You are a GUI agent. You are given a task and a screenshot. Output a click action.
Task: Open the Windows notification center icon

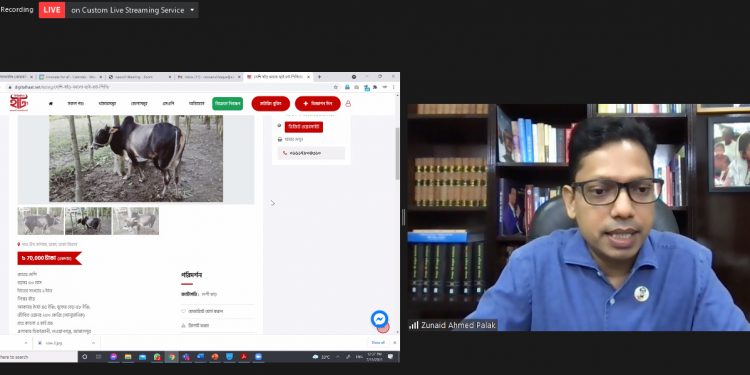pos(390,357)
